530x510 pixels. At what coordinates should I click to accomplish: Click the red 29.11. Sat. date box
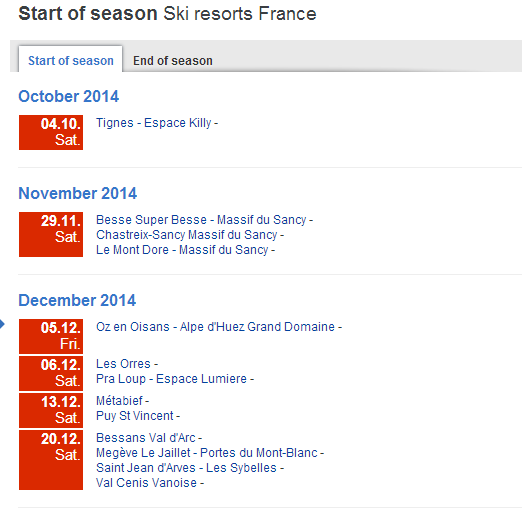pos(51,235)
